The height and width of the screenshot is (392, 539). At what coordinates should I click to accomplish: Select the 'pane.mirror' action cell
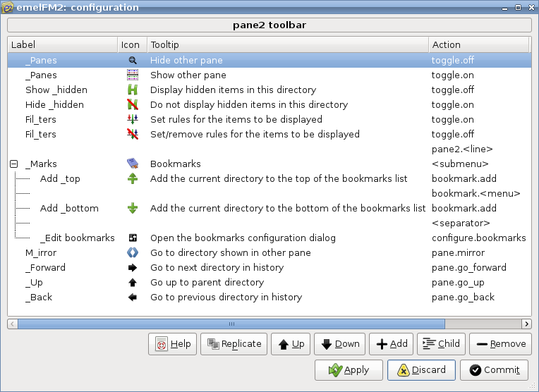pyautogui.click(x=458, y=253)
